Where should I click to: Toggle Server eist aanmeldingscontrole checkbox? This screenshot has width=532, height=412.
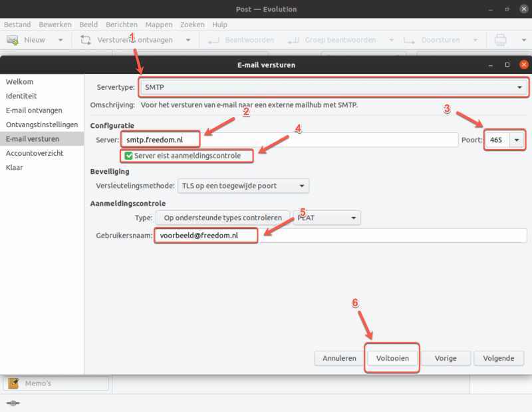128,156
